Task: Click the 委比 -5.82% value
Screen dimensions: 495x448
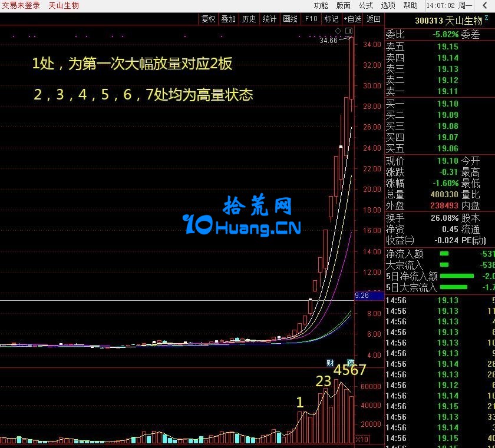Action: (x=445, y=34)
